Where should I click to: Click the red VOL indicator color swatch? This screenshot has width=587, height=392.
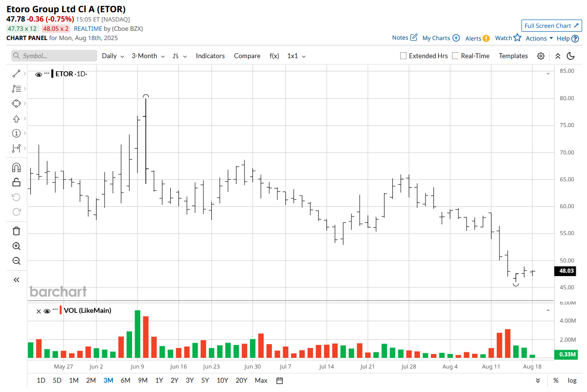coord(61,310)
